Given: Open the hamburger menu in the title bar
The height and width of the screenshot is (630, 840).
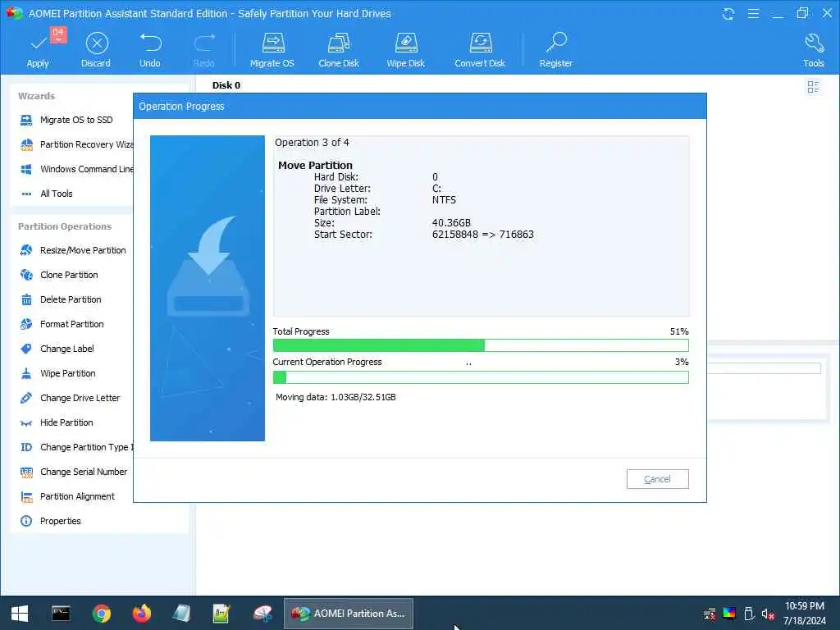Looking at the screenshot, I should [x=753, y=13].
